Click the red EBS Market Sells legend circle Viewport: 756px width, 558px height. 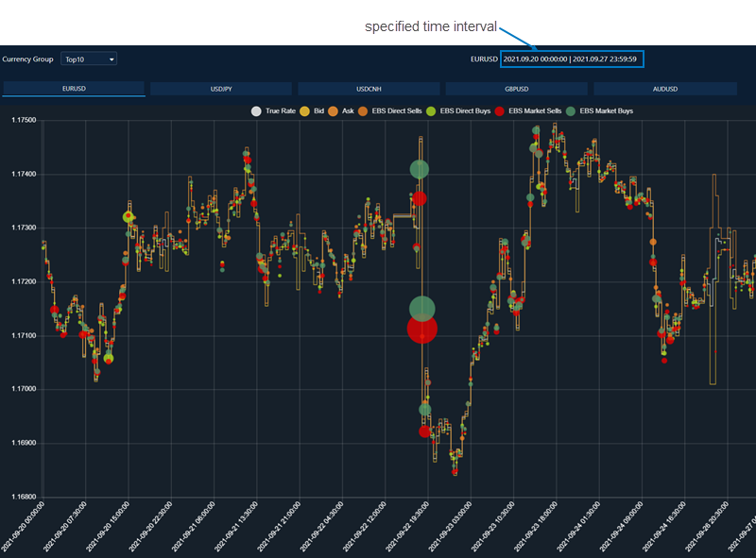coord(499,111)
